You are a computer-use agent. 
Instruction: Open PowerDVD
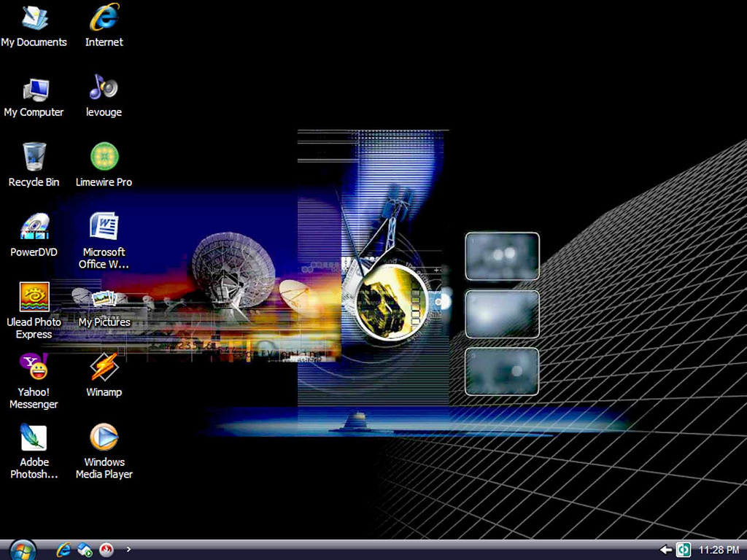[34, 227]
